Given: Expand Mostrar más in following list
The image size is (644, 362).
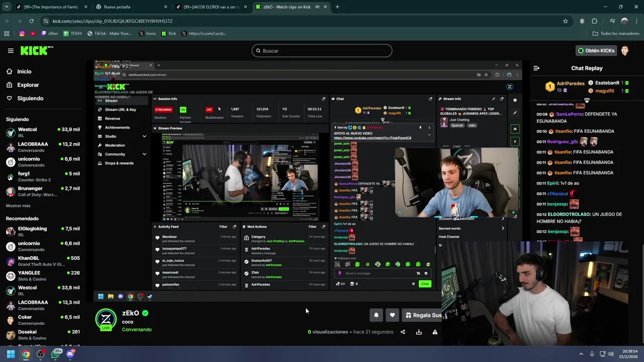Looking at the screenshot, I should (18, 206).
